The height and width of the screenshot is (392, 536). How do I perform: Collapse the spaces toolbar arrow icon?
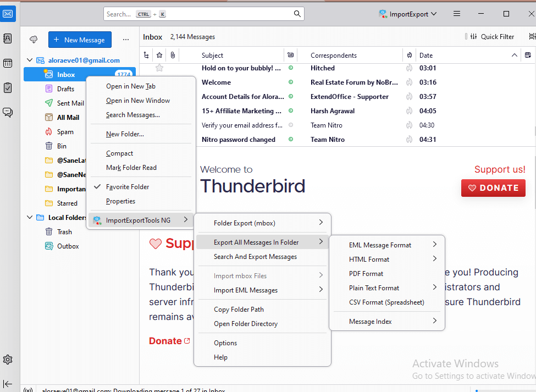[x=8, y=384]
